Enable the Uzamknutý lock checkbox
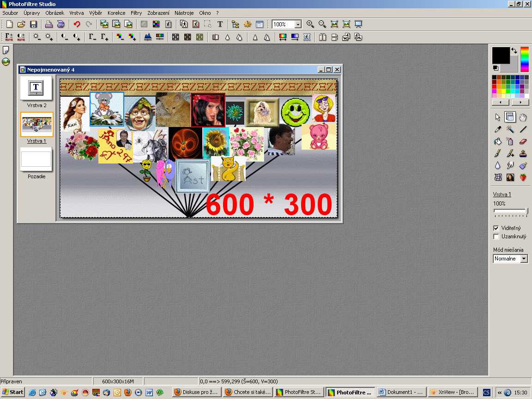Viewport: 532px width, 399px height. tap(496, 236)
